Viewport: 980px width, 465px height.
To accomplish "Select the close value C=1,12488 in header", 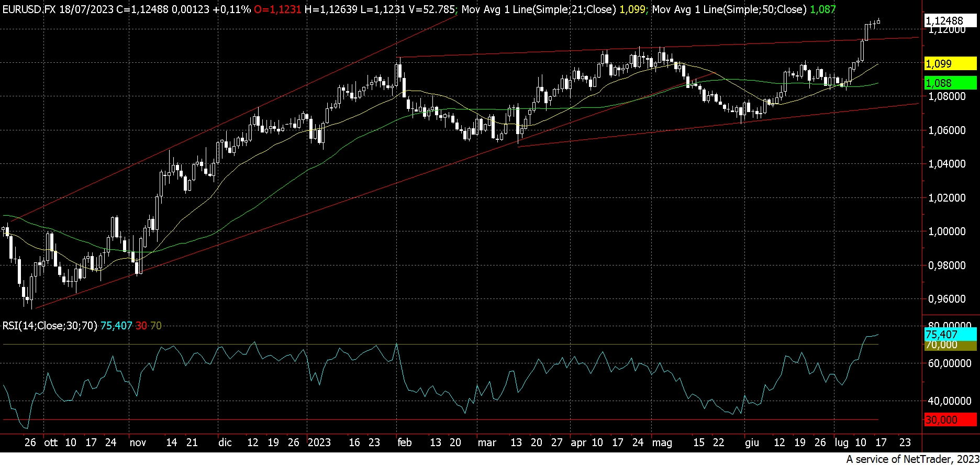I will (142, 9).
